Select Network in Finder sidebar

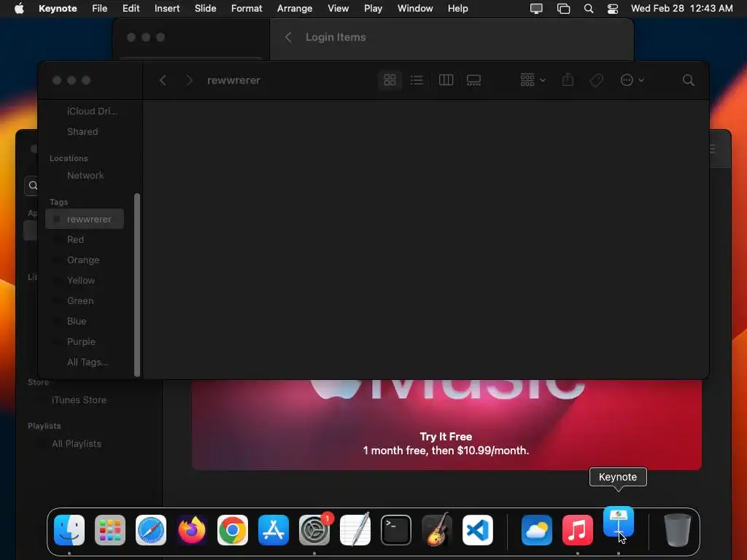(x=85, y=175)
